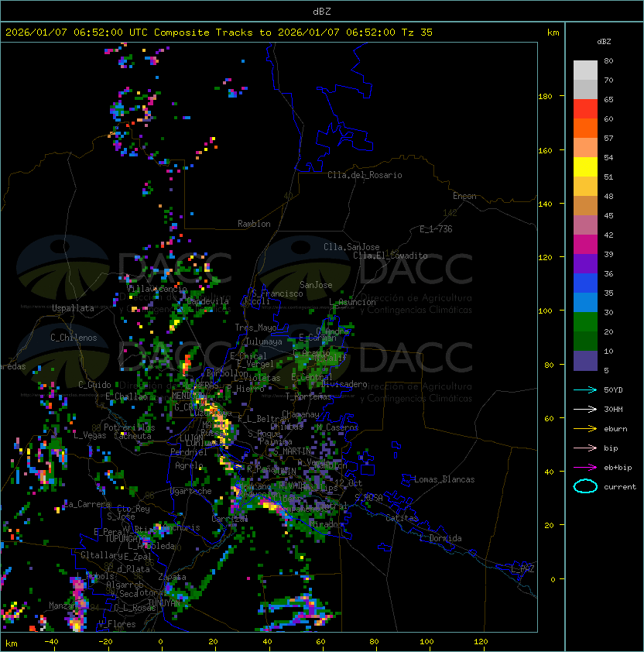Select the 'E_1-736' map label
This screenshot has width=644, height=652.
436,229
